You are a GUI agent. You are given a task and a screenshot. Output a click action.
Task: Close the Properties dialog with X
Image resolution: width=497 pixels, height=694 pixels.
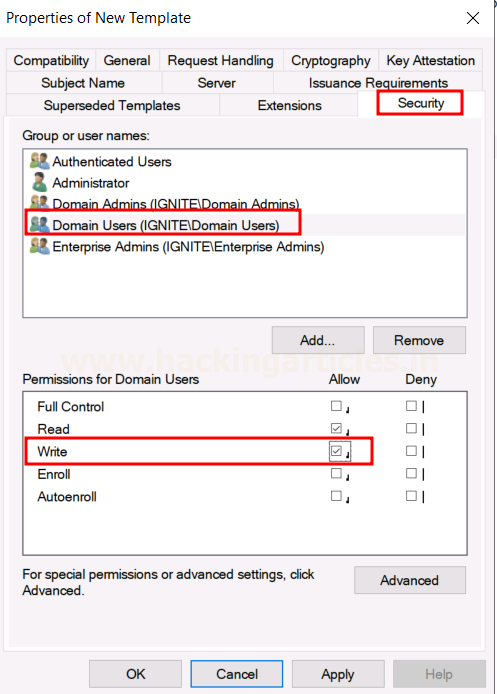(x=473, y=18)
